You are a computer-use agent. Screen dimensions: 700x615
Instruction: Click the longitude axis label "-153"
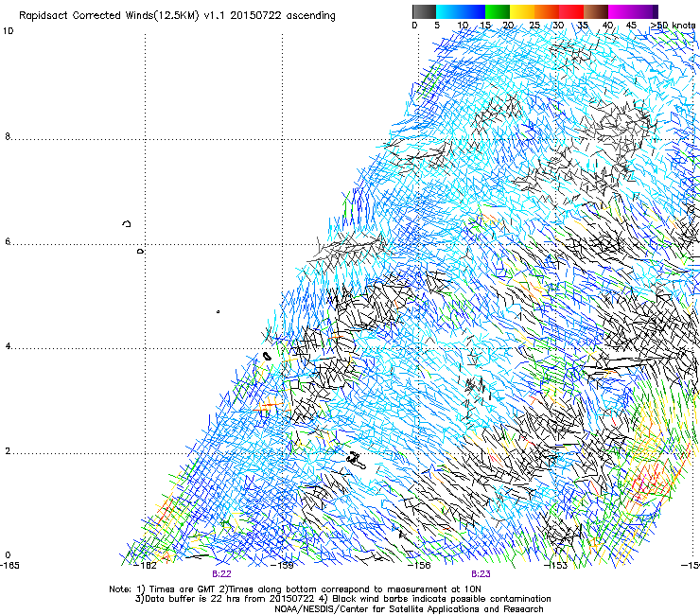click(x=557, y=566)
